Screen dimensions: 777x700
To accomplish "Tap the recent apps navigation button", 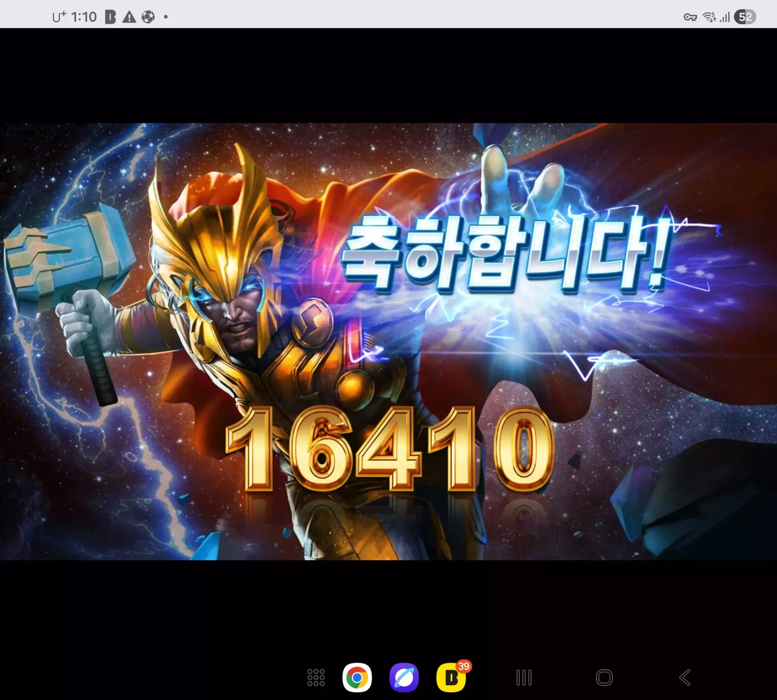I will tap(524, 677).
